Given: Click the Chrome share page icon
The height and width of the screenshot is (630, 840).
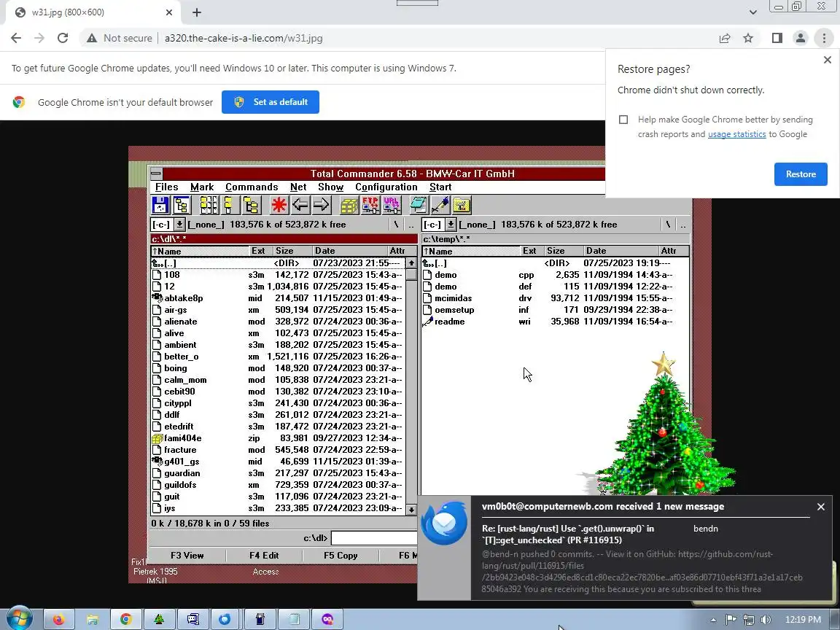Looking at the screenshot, I should 725,38.
